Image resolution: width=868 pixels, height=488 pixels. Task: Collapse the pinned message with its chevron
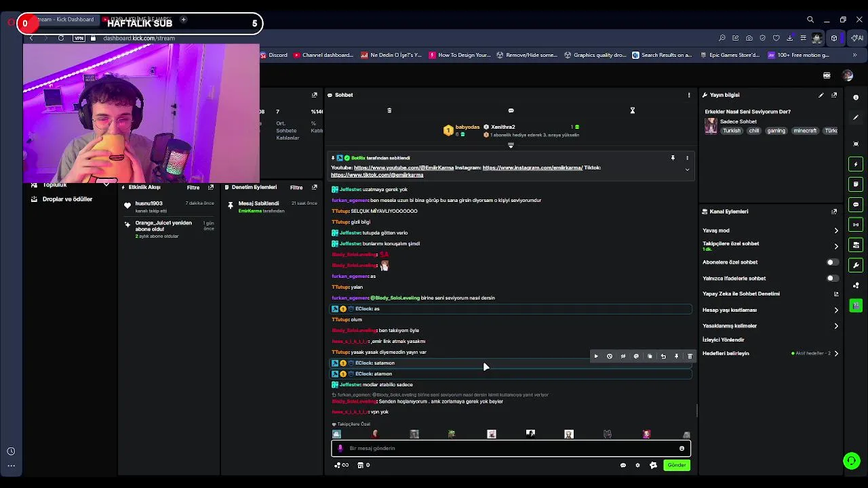point(687,170)
